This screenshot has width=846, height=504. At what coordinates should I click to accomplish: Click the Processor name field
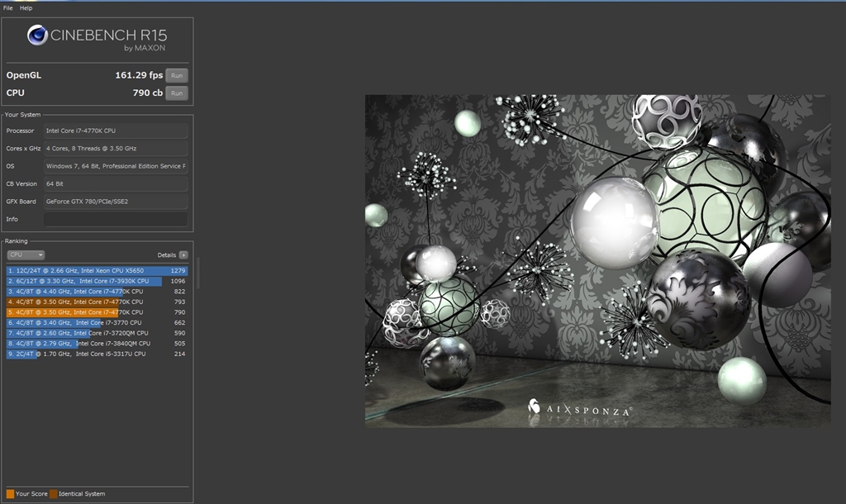click(x=116, y=131)
